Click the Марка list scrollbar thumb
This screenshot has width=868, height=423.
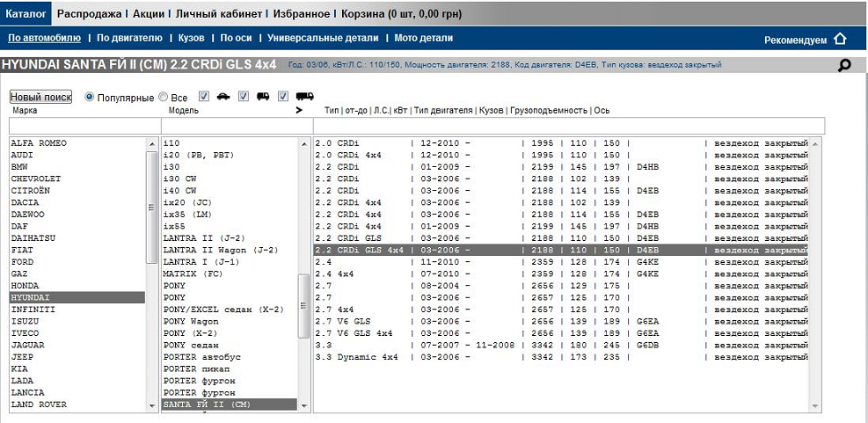click(x=151, y=207)
